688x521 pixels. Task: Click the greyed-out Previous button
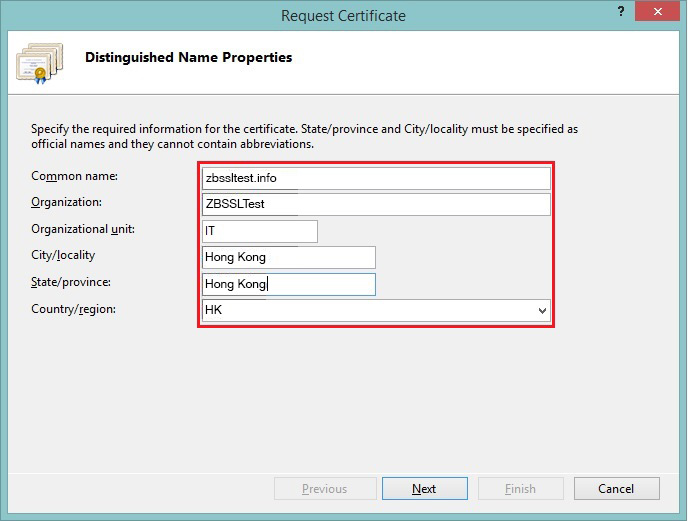coord(324,489)
